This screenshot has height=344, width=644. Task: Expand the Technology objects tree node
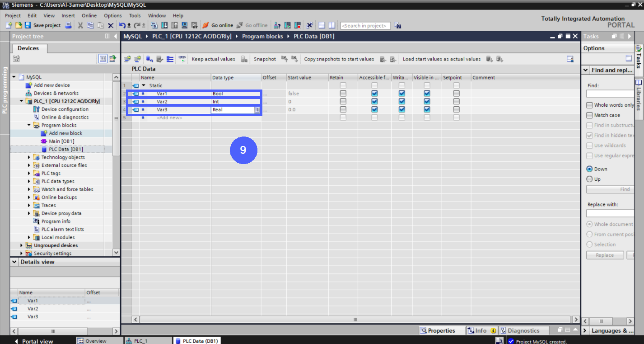click(x=28, y=157)
